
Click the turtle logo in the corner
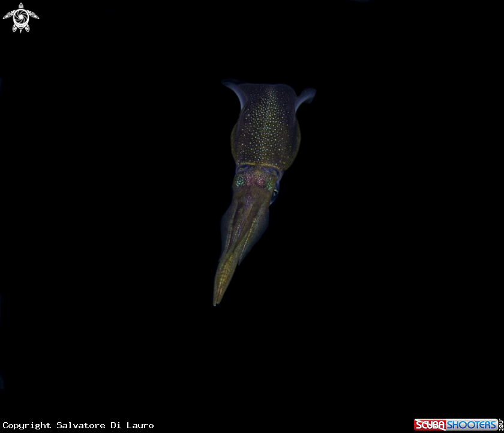click(x=20, y=17)
